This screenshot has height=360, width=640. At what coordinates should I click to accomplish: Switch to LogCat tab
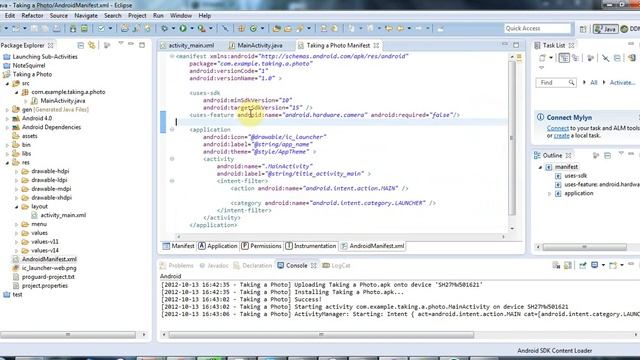(337, 266)
